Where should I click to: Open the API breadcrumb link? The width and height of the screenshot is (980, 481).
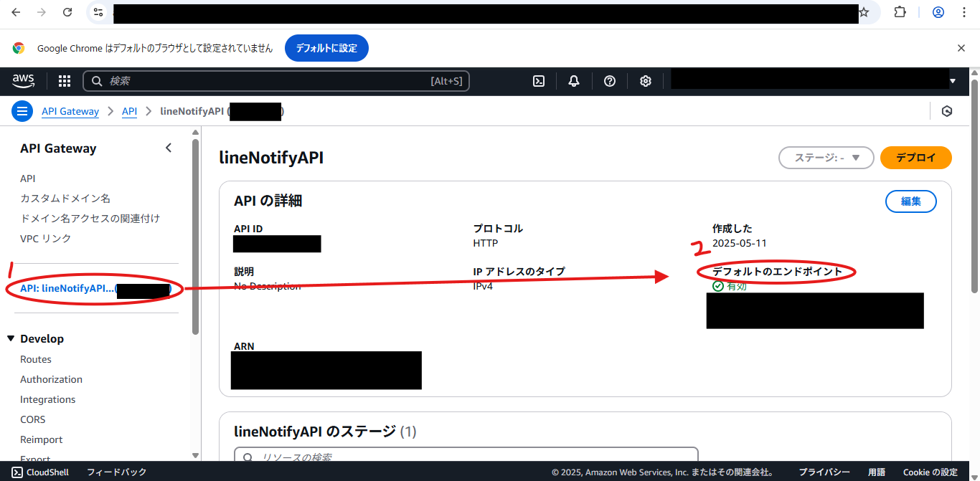[x=129, y=111]
